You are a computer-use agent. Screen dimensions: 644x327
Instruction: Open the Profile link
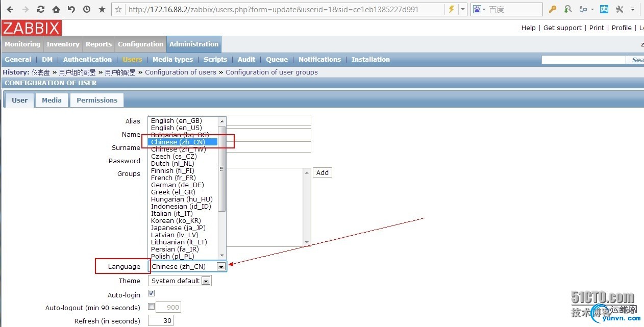pos(622,28)
